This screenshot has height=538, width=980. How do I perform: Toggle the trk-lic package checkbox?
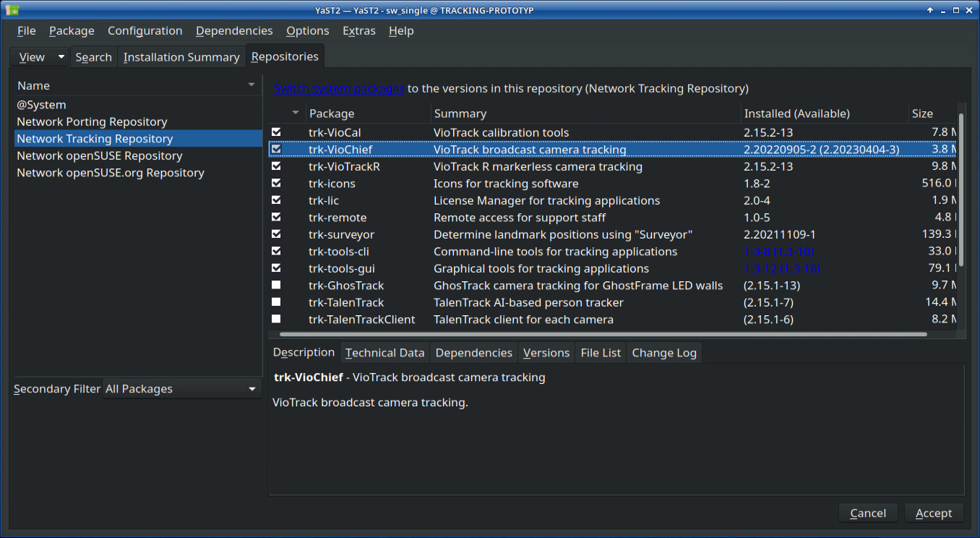click(276, 200)
